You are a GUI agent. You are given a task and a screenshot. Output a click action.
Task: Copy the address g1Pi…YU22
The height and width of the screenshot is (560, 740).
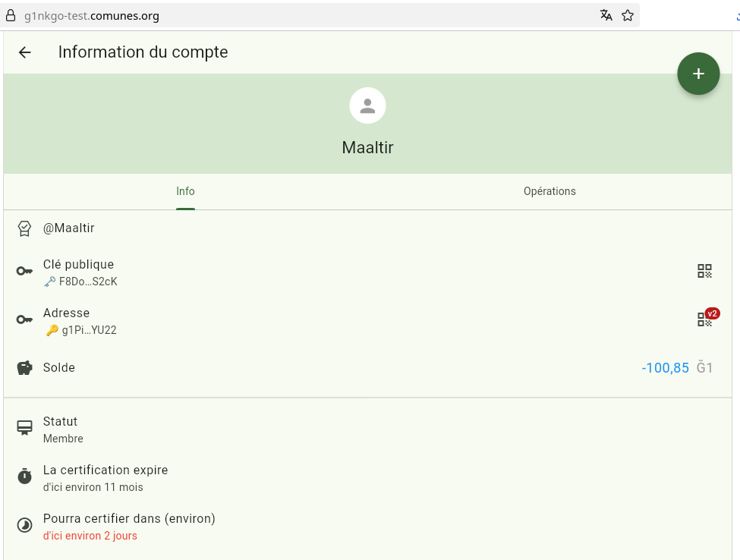pyautogui.click(x=89, y=330)
